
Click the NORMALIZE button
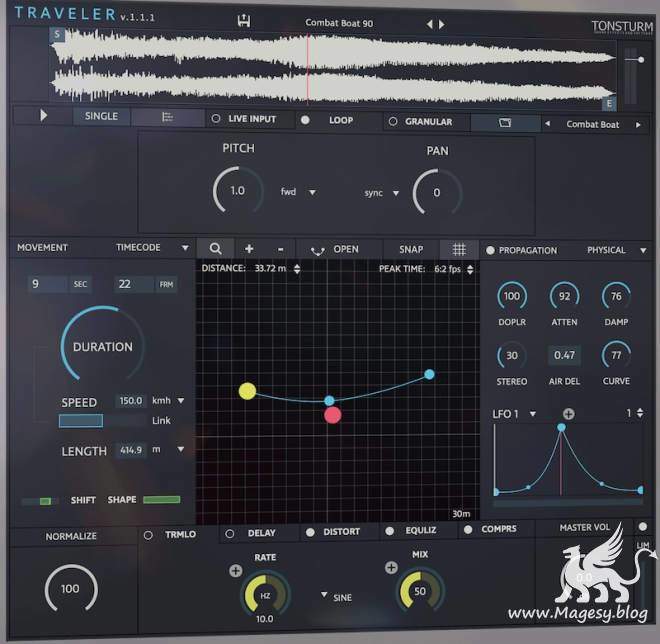click(71, 536)
